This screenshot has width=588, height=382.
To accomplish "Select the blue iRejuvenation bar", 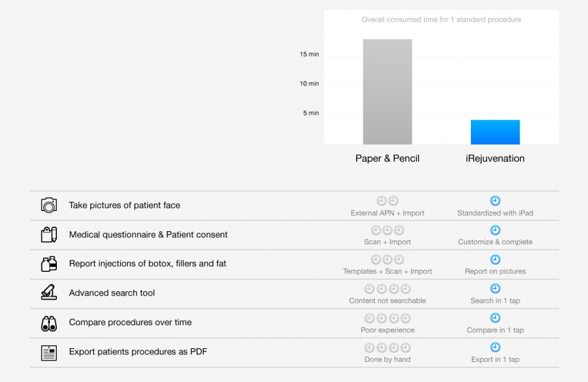I will click(x=495, y=132).
